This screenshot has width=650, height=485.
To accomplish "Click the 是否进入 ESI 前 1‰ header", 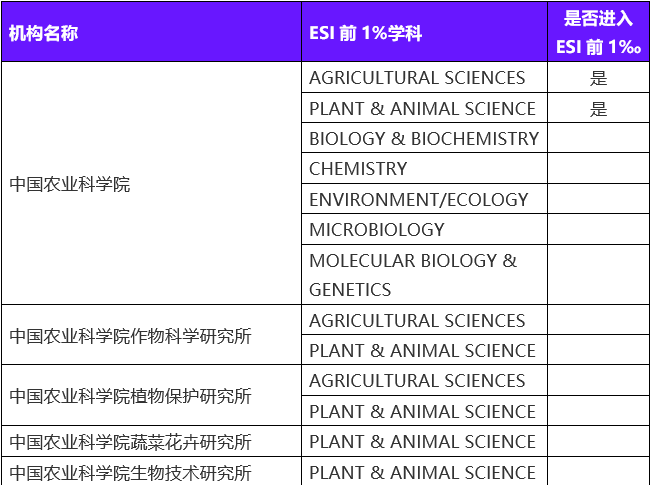I will tap(598, 32).
